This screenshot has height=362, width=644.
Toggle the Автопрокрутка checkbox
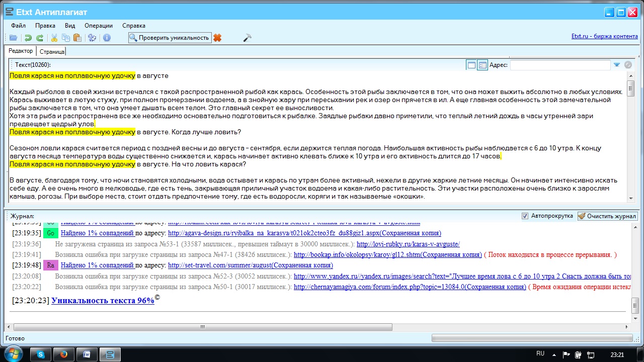(526, 216)
